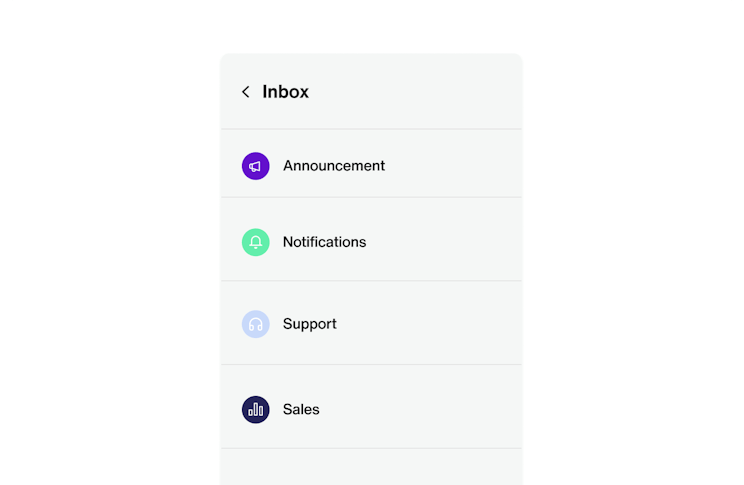Click white background right of the panel
Screen dimensions: 744x485
[630, 250]
